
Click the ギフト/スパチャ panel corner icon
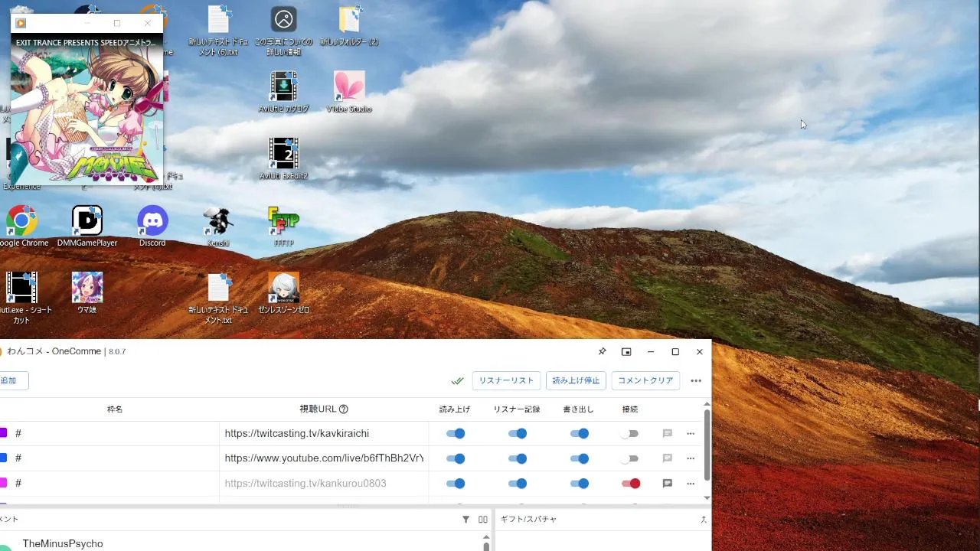(704, 519)
